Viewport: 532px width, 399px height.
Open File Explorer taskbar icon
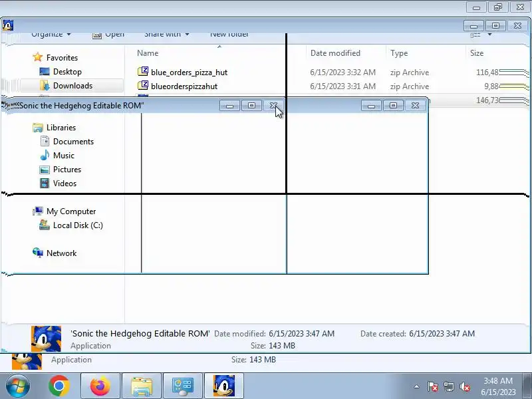[142, 386]
